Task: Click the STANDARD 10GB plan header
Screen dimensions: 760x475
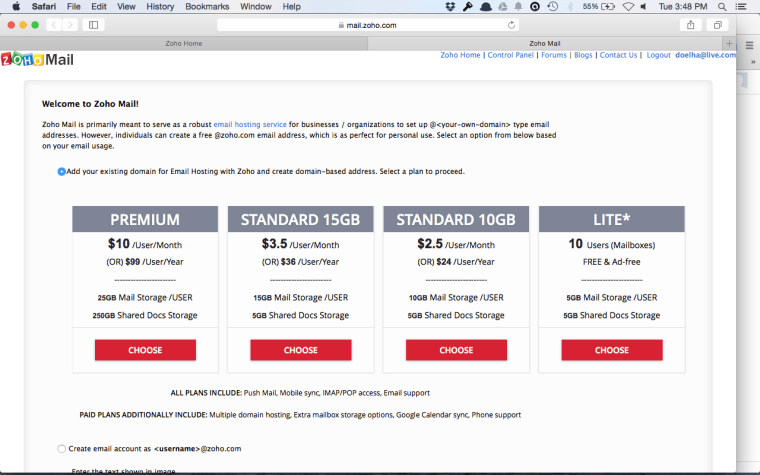Action: [x=456, y=219]
